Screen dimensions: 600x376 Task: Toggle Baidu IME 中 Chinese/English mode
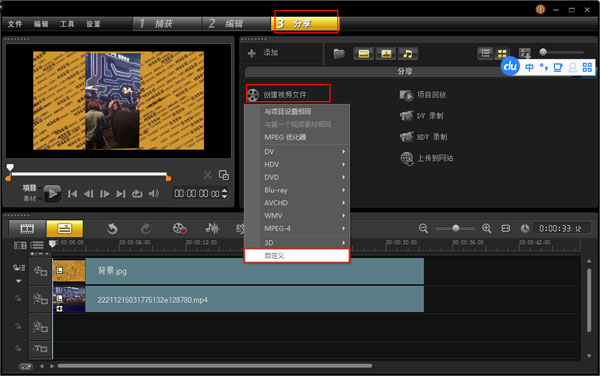(529, 68)
